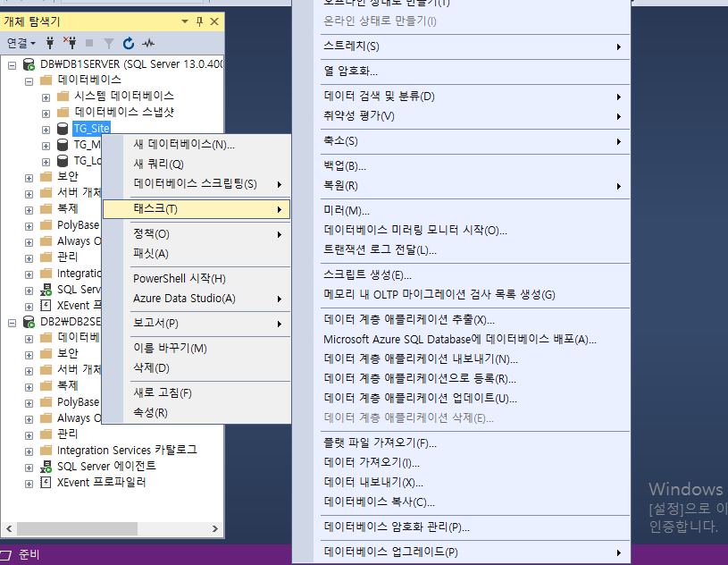Screen dimensions: 728x565
Task: Collapse the 데이터베이스 folder node
Action: pyautogui.click(x=29, y=81)
